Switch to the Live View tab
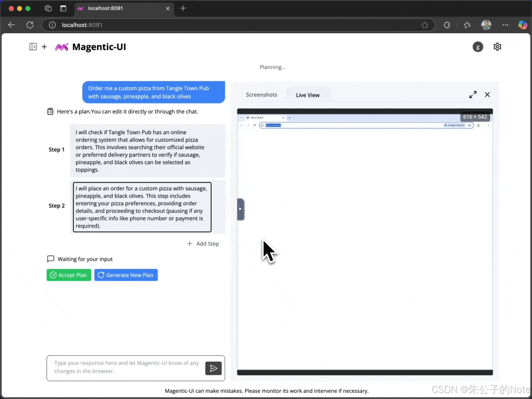The width and height of the screenshot is (532, 399). (x=308, y=95)
